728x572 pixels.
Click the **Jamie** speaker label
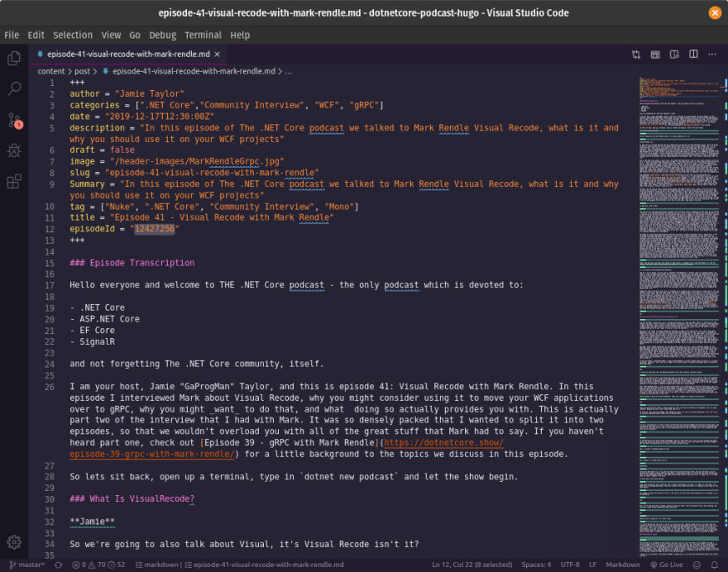[92, 522]
